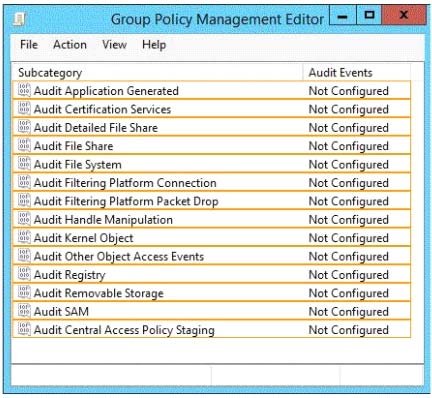Close the Group Policy Management Editor window
Screen dimensions: 432x398
404,15
